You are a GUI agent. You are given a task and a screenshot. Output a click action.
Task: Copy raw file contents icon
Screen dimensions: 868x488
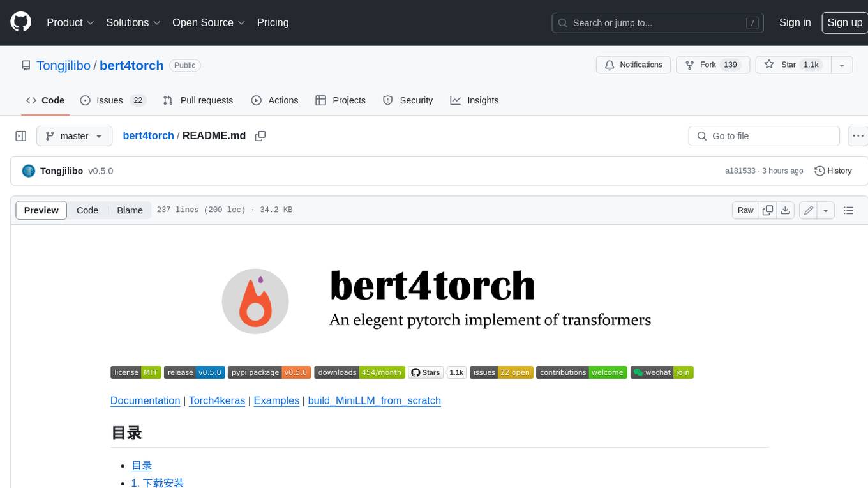[768, 210]
